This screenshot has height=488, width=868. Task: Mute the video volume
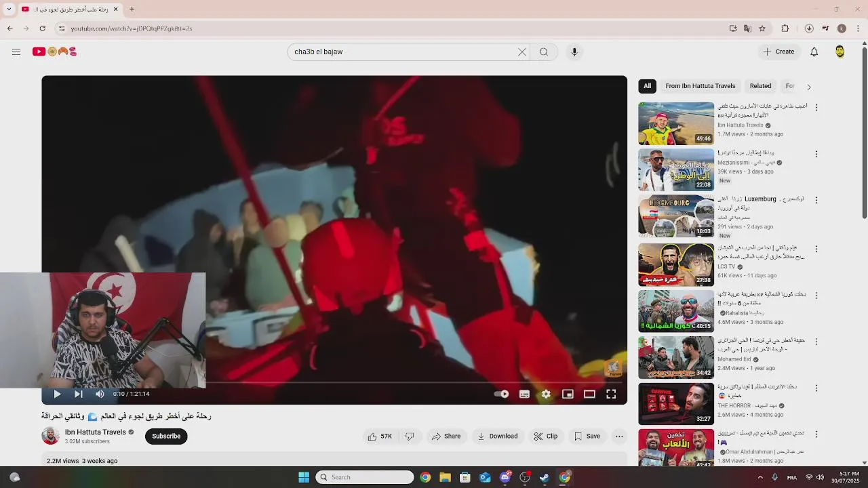pyautogui.click(x=100, y=394)
